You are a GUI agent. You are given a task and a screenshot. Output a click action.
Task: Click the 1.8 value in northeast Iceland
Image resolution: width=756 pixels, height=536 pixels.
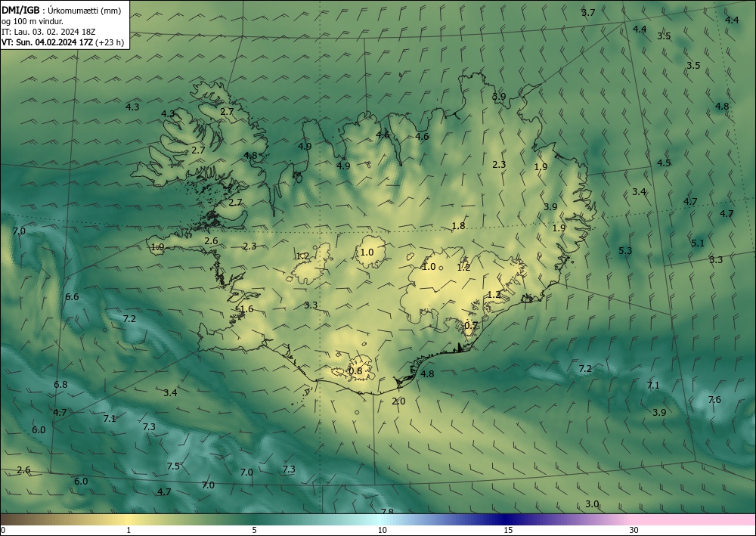click(458, 225)
